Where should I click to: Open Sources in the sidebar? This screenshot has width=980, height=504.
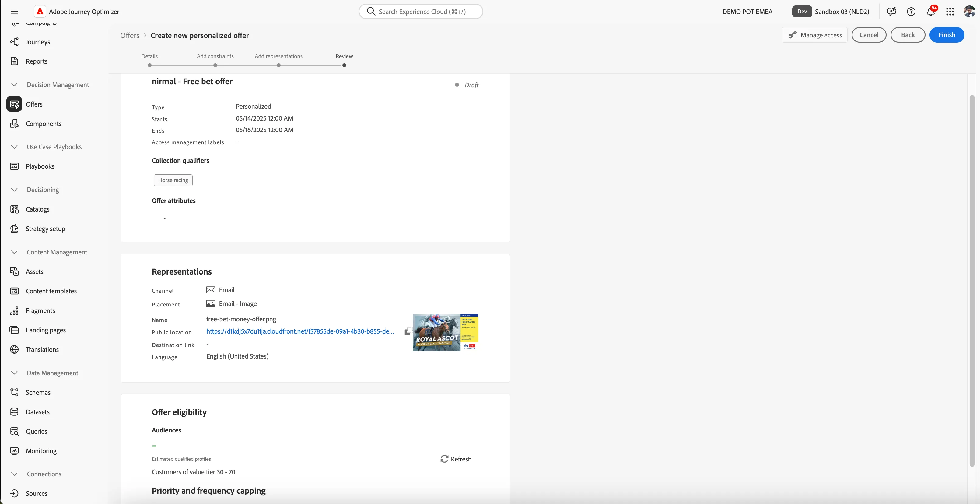click(x=37, y=493)
